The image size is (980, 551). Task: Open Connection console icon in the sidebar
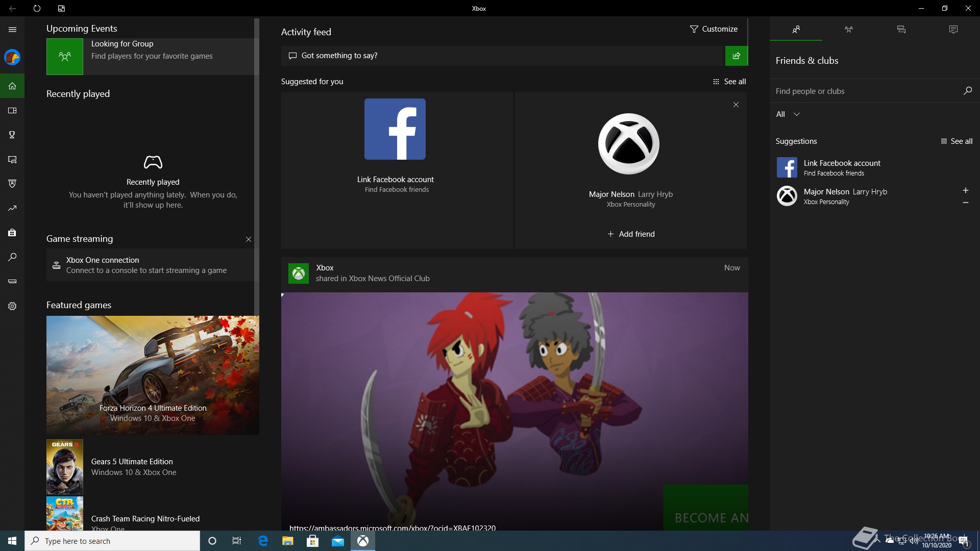12,282
